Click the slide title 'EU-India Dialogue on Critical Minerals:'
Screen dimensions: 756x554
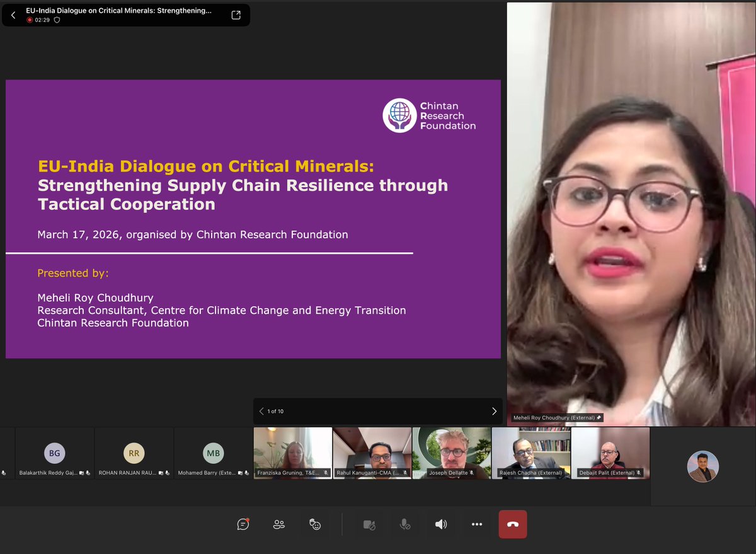206,166
